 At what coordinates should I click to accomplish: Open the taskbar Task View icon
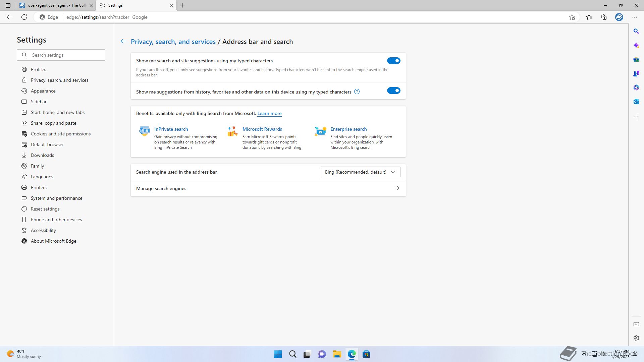307,354
